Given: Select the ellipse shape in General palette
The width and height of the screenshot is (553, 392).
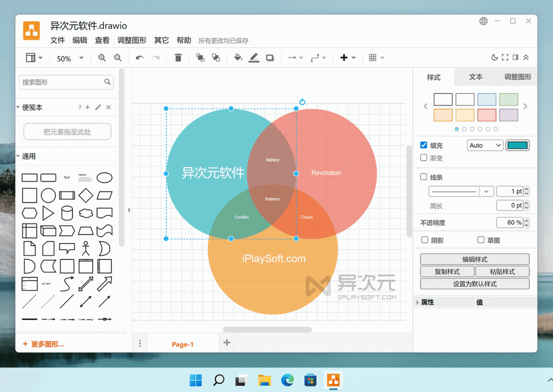Looking at the screenshot, I should point(105,177).
